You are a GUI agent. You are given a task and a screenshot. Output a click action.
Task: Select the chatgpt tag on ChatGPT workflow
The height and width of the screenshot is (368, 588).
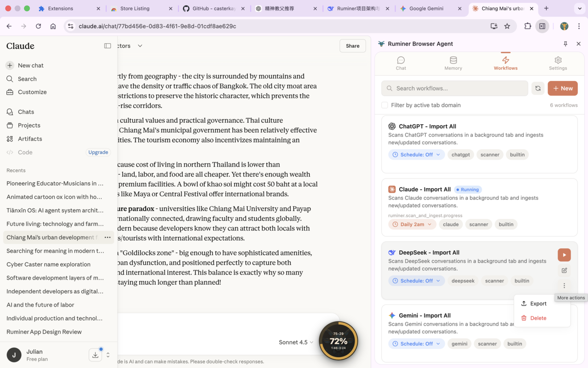point(461,155)
